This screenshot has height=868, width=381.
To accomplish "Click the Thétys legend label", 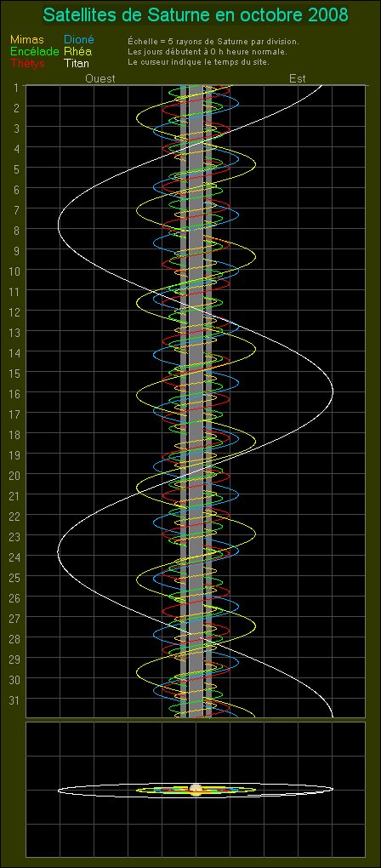I will click(27, 63).
